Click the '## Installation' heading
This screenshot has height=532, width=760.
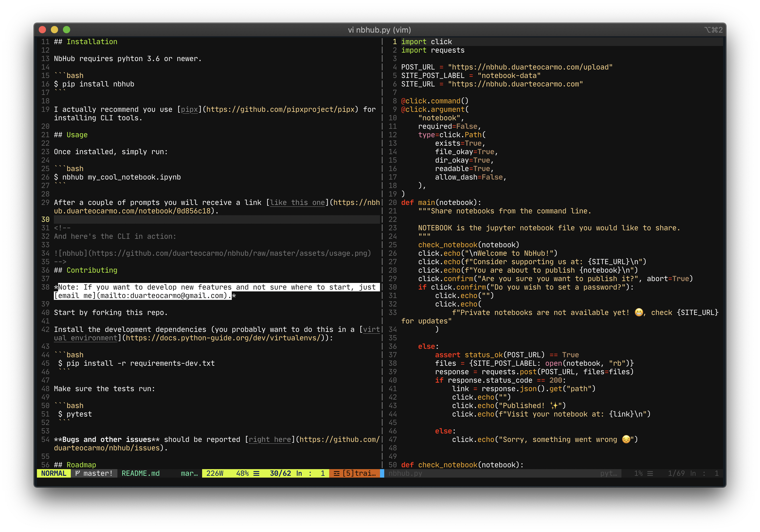(86, 42)
